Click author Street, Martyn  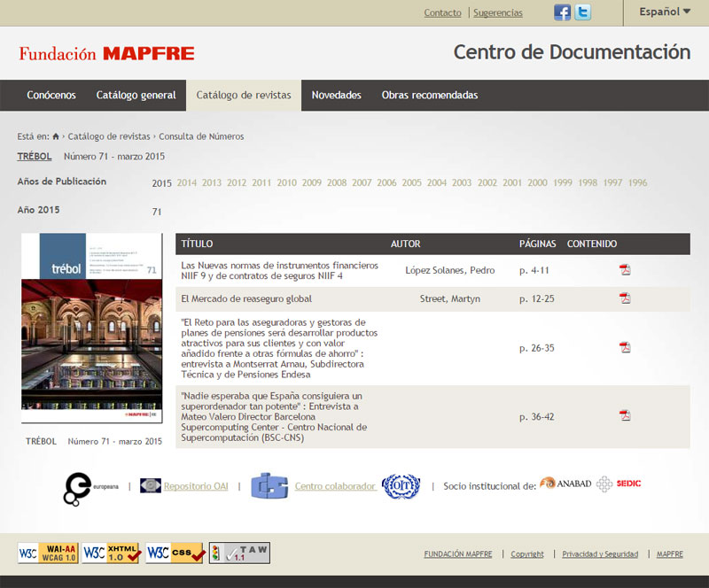450,298
